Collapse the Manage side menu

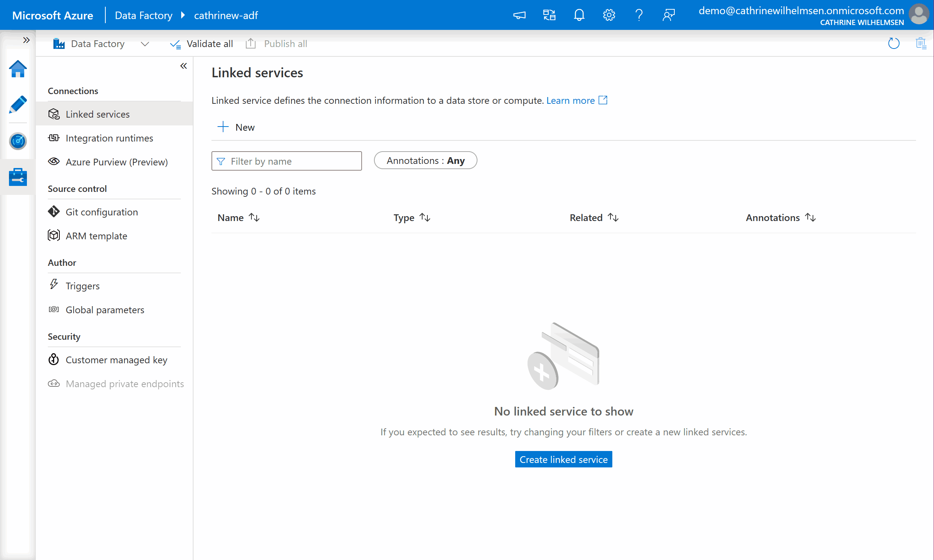click(183, 66)
